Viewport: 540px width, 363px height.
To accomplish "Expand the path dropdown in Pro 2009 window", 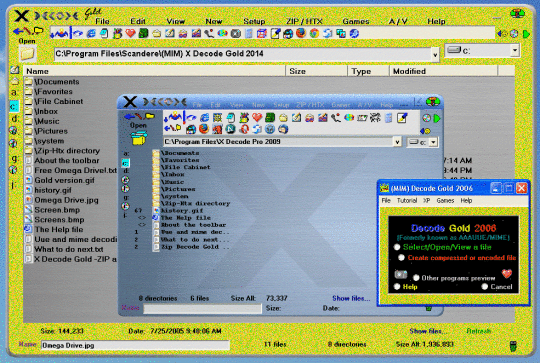I will point(397,142).
